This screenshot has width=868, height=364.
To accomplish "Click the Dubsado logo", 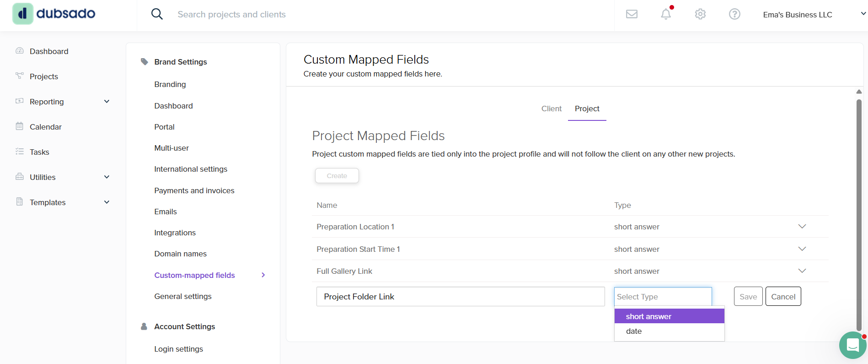I will pos(54,14).
